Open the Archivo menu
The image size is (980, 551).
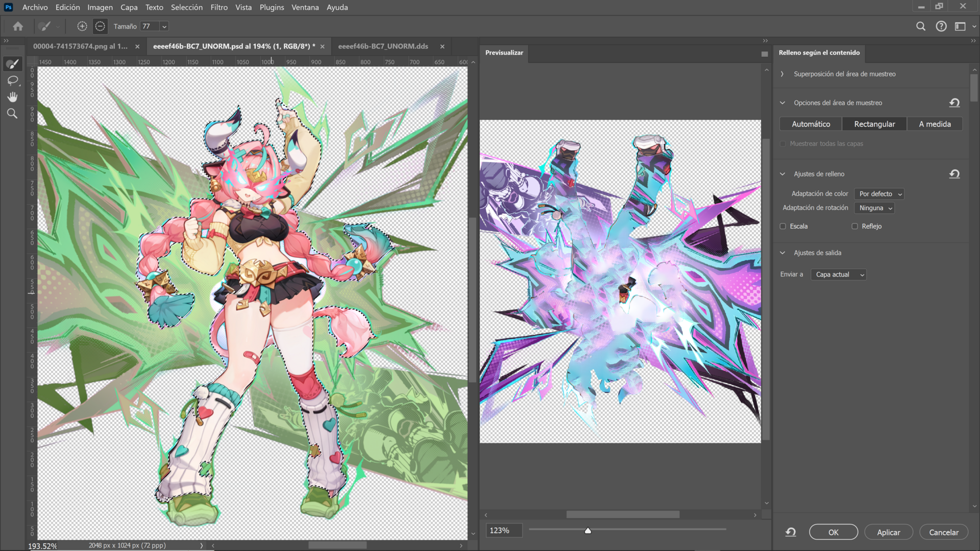tap(35, 7)
